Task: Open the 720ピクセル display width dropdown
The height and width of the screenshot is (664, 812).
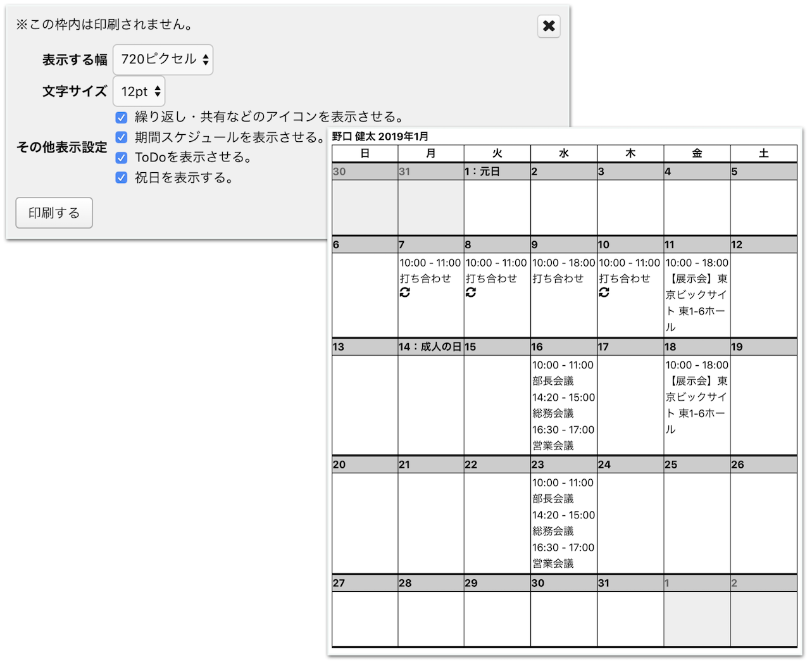Action: 163,60
